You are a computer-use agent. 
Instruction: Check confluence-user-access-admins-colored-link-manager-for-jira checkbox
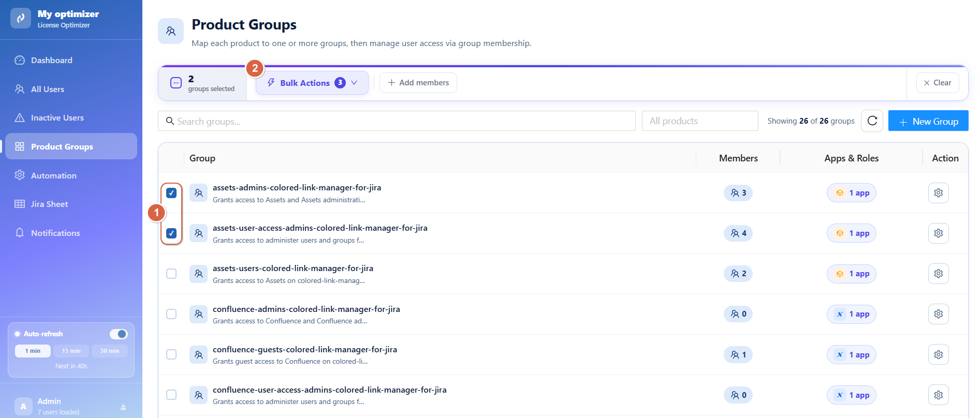(x=171, y=395)
